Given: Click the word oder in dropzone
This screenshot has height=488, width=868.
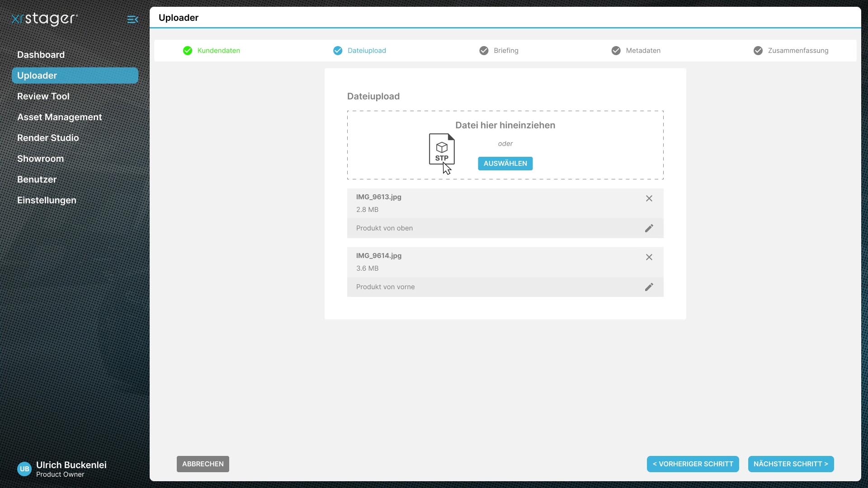Looking at the screenshot, I should (505, 144).
